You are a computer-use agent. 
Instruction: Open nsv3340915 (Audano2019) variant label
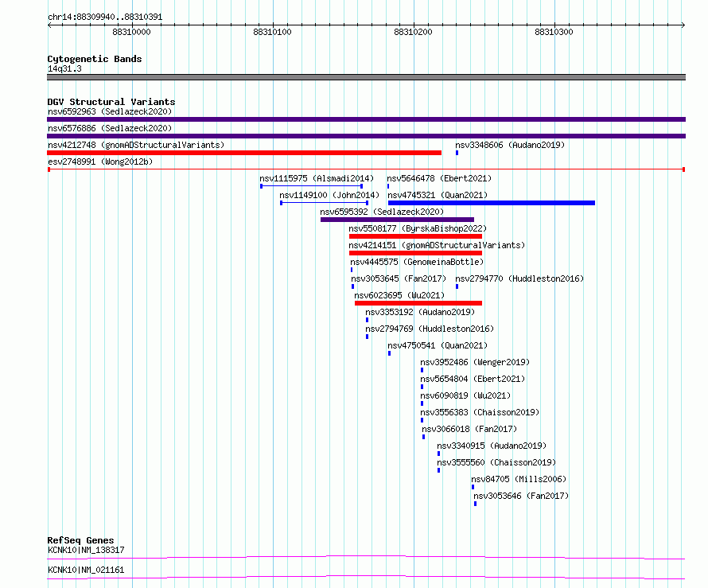[x=492, y=446]
